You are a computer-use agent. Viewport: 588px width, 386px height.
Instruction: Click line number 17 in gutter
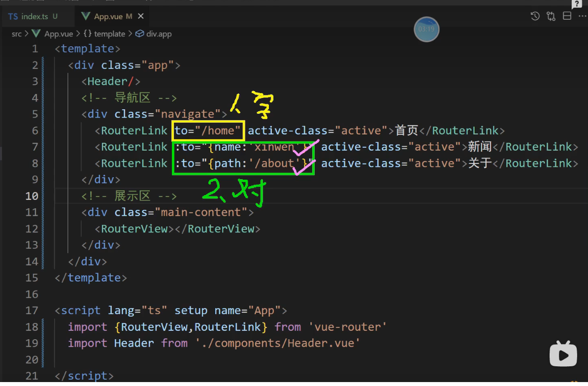32,311
